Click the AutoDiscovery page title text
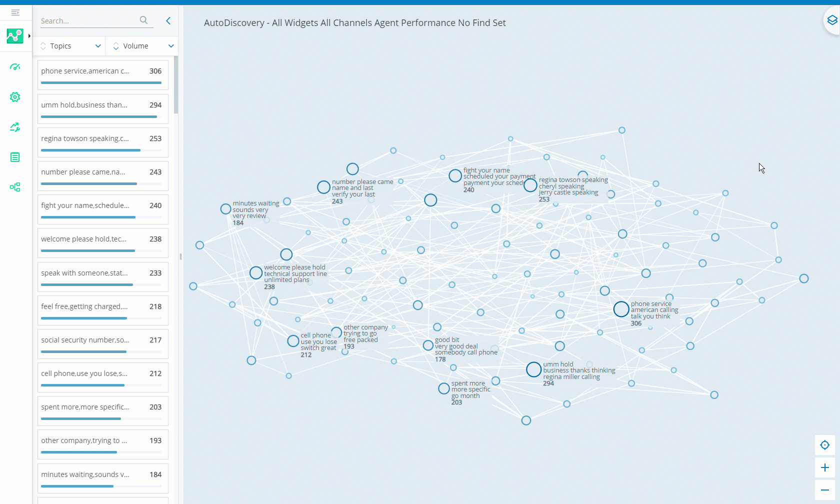Image resolution: width=840 pixels, height=504 pixels. click(x=355, y=22)
